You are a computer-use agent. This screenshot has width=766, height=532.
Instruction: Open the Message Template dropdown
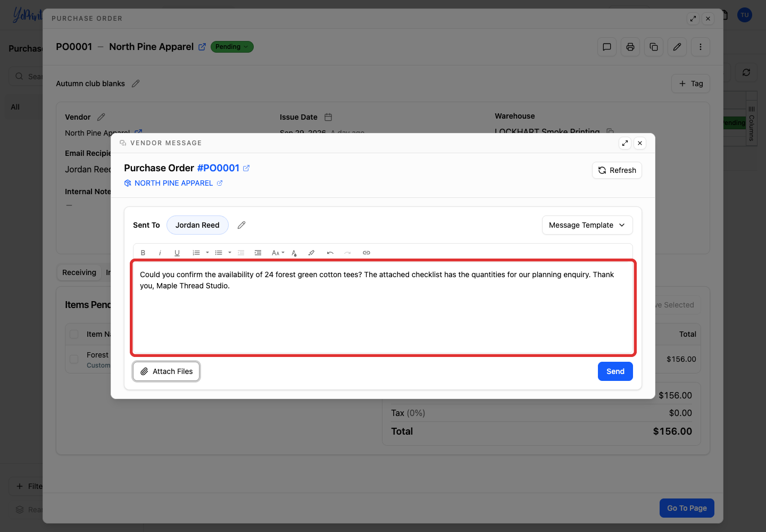pos(587,225)
